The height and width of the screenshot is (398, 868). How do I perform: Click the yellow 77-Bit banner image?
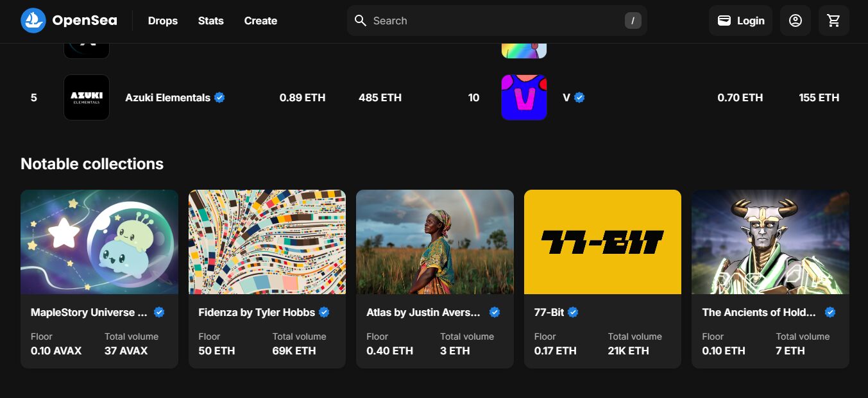(x=602, y=242)
